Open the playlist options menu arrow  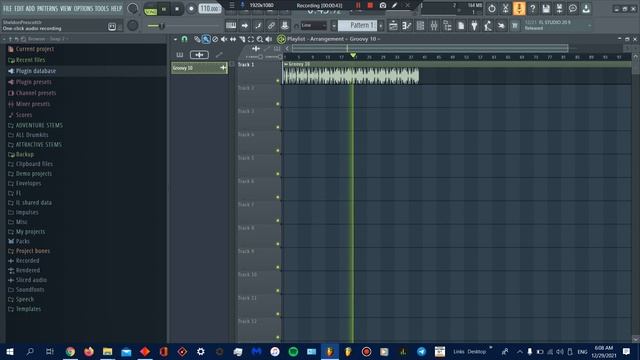[176, 39]
